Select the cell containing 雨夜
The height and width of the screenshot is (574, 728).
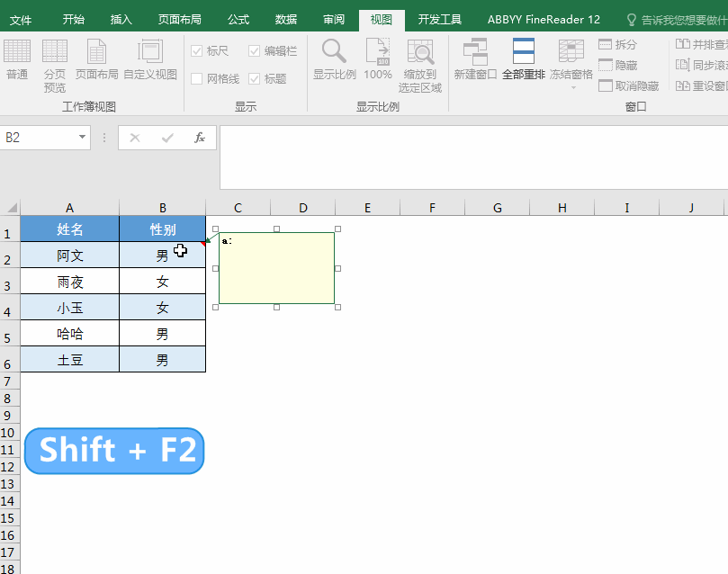coord(69,282)
